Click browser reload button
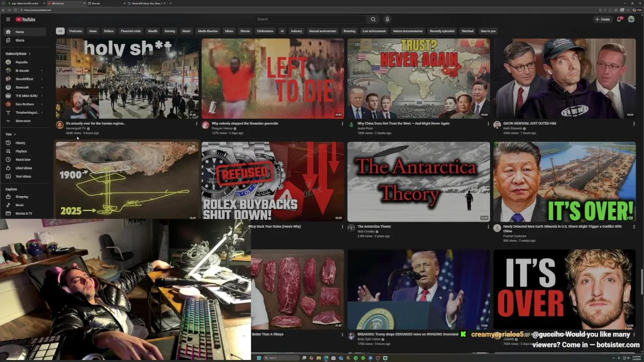644x362 pixels. point(15,10)
